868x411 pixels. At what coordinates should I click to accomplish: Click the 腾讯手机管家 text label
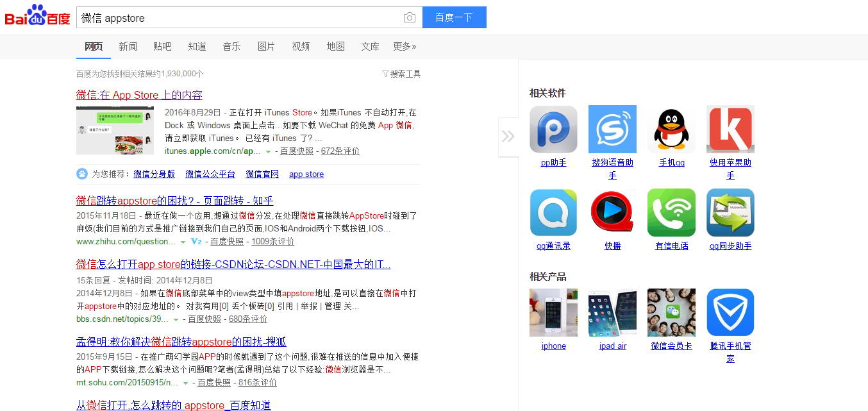point(730,352)
